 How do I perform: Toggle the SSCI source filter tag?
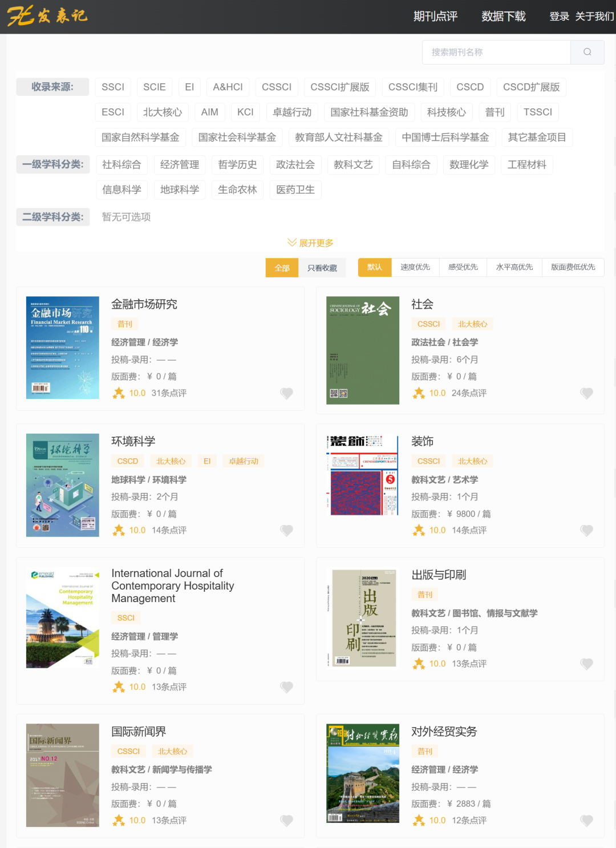coord(112,87)
